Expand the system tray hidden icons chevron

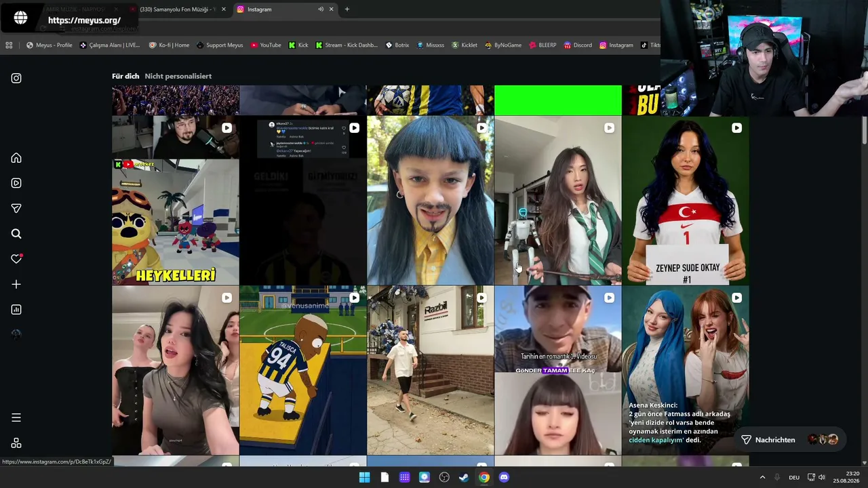tap(762, 477)
